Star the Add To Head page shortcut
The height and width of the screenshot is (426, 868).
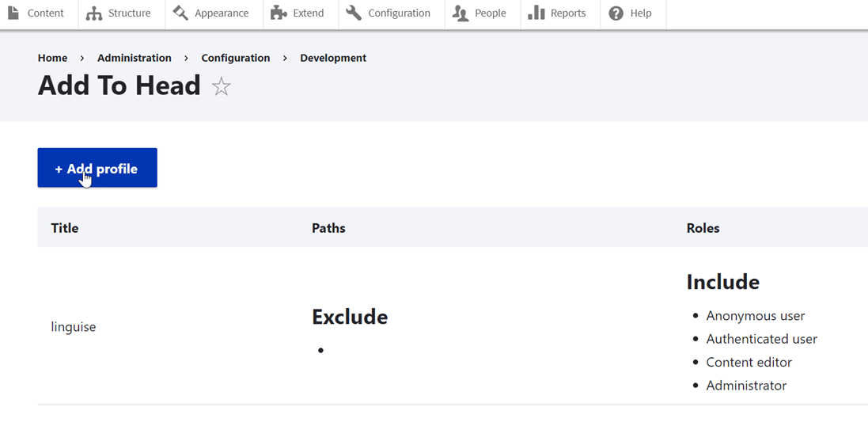pos(221,87)
